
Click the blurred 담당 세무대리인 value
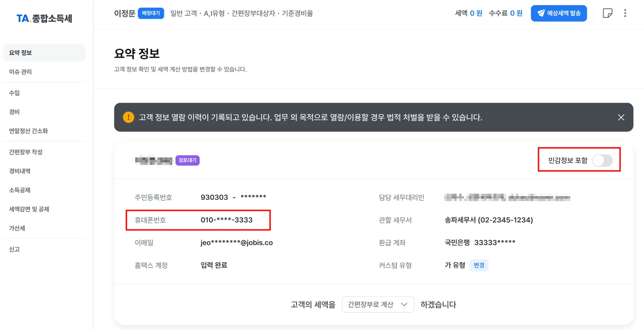[x=507, y=197]
